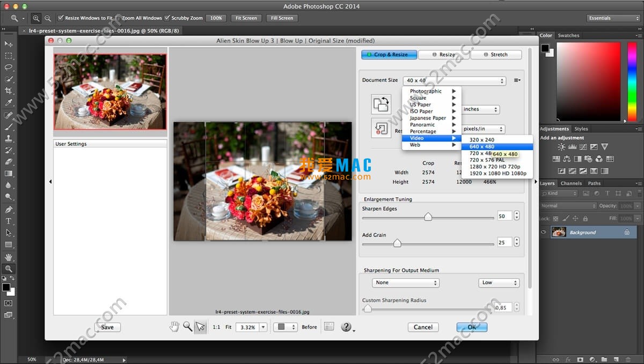Open the Document Size dropdown
The width and height of the screenshot is (644, 364).
click(x=454, y=81)
